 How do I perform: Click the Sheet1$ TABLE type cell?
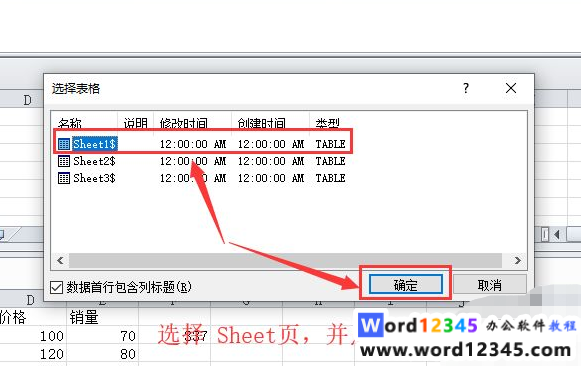(331, 144)
